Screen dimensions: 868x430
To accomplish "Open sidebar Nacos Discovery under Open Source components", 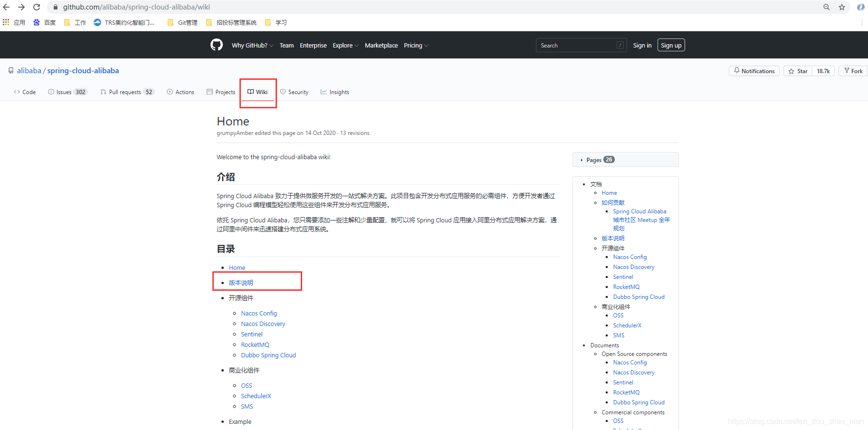I will coord(634,373).
